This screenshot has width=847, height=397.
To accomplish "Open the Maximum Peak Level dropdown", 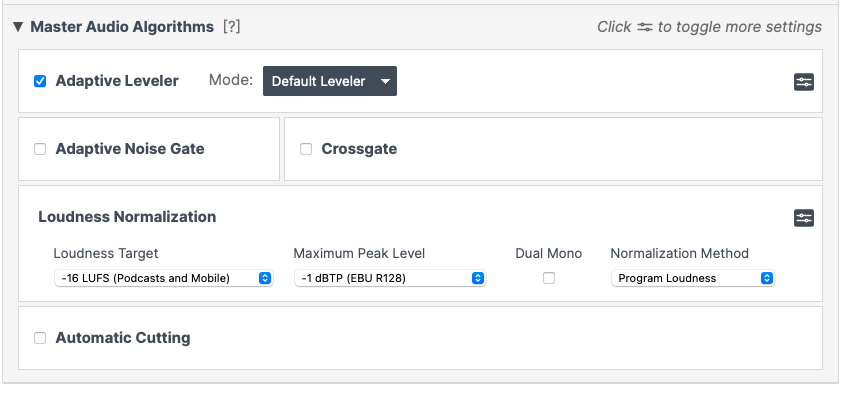I will (390, 278).
